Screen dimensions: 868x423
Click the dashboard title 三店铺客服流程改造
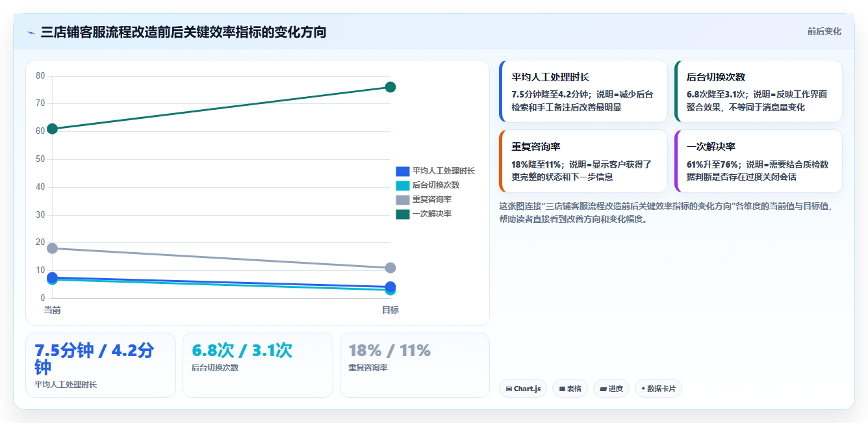tap(183, 32)
